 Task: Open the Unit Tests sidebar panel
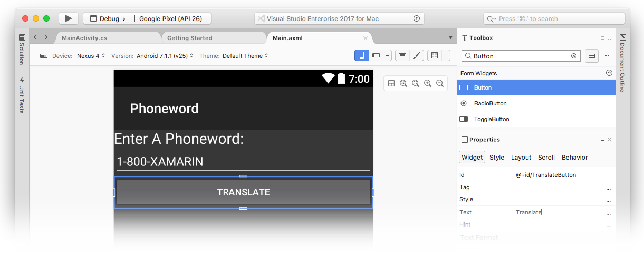22,95
